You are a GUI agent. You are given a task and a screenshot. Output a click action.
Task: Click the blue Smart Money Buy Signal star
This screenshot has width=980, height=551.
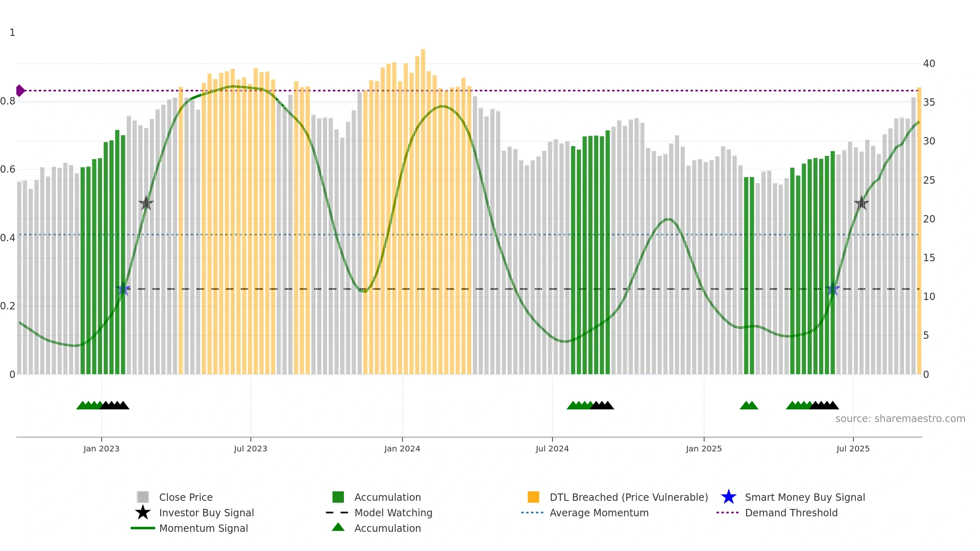click(x=728, y=497)
